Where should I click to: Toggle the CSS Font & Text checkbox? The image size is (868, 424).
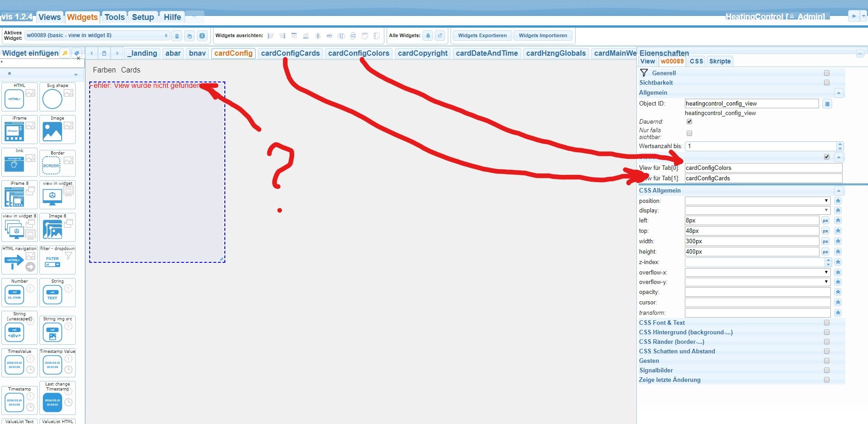(x=827, y=323)
